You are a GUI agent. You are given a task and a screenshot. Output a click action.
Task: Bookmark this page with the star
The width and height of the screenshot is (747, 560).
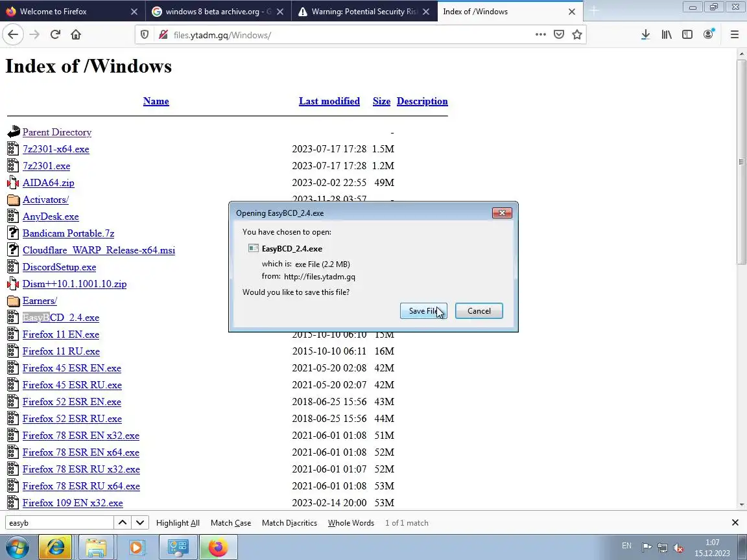(x=577, y=34)
